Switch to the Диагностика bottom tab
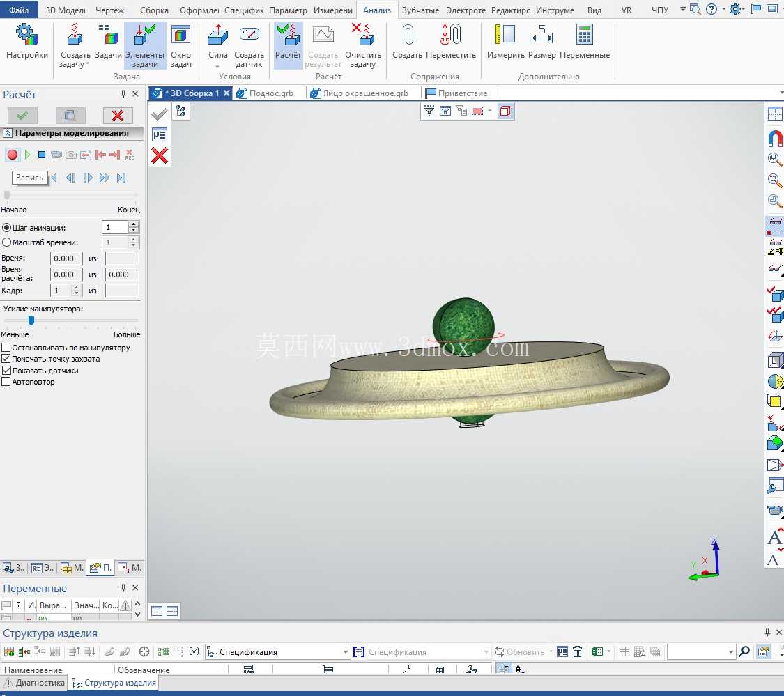The height and width of the screenshot is (696, 784). (34, 683)
